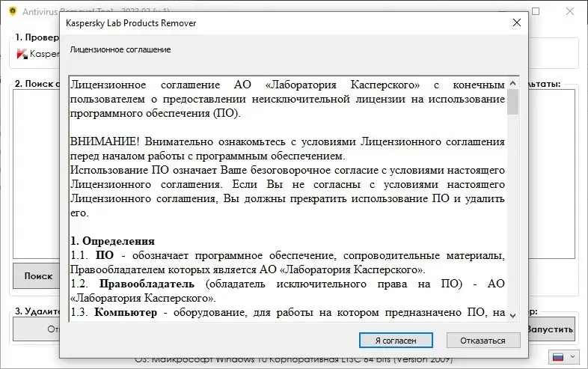Close the Kaspersky Lab Products Remover dialog
Image resolution: width=588 pixels, height=369 pixels.
pyautogui.click(x=517, y=23)
